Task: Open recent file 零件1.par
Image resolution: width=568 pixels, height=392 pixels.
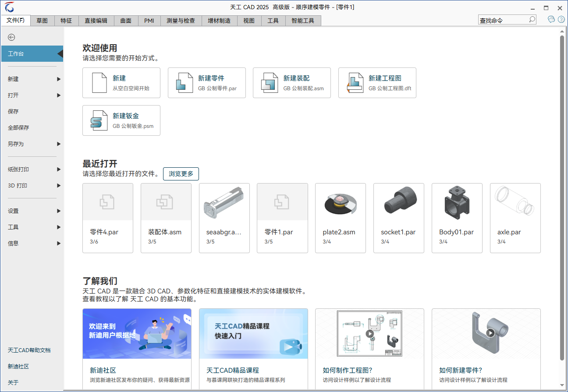Action: coord(282,218)
